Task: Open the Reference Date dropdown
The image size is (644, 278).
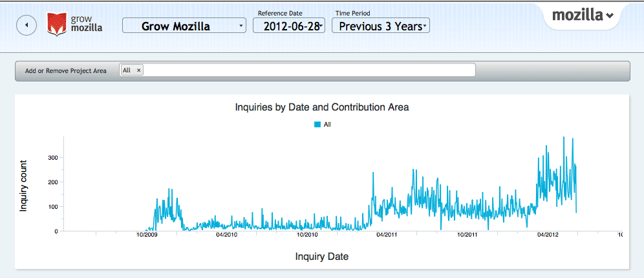Action: [x=289, y=25]
